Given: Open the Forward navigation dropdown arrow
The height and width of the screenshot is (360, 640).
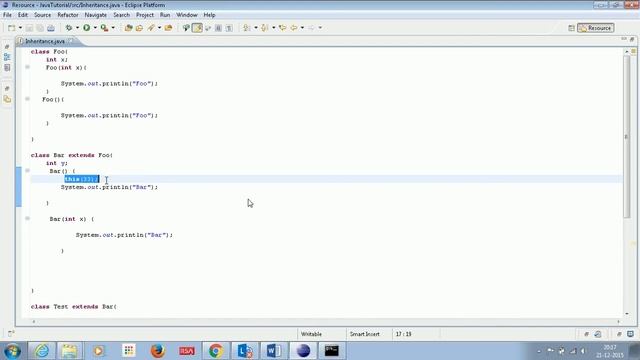Looking at the screenshot, I should [320, 28].
